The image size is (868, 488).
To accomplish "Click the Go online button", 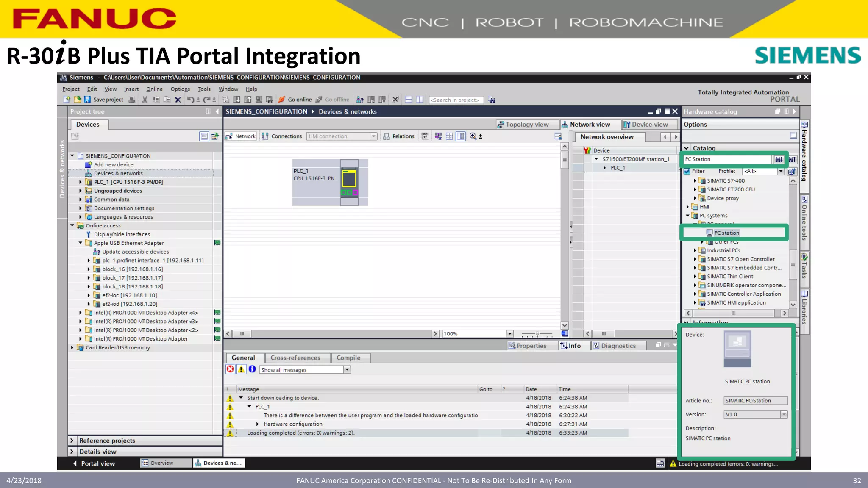I will (295, 100).
